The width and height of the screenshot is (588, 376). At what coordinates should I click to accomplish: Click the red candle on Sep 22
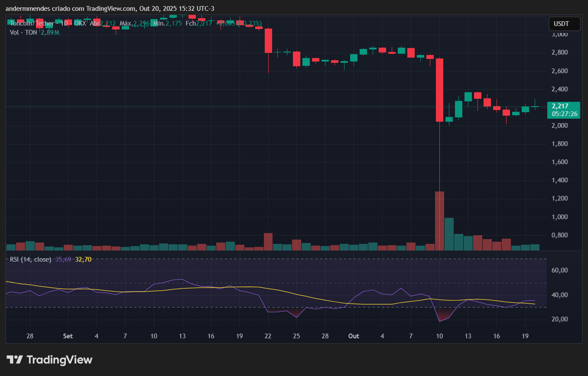[268, 41]
